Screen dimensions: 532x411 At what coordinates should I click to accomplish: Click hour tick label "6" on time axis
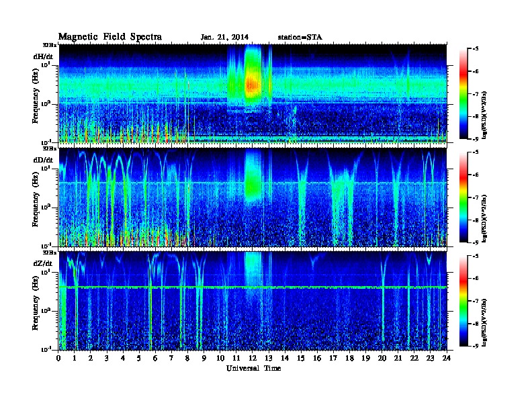[x=156, y=358]
